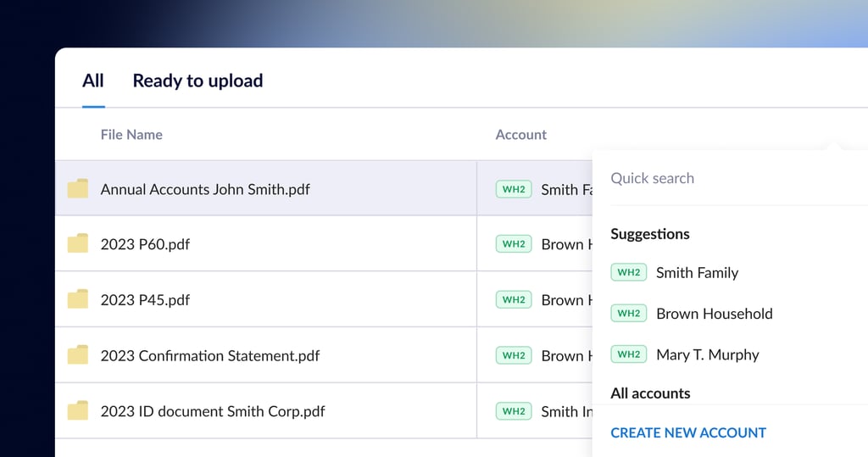Image resolution: width=868 pixels, height=457 pixels.
Task: Click WH2 badge next to Smith Family suggestion
Action: [x=628, y=272]
